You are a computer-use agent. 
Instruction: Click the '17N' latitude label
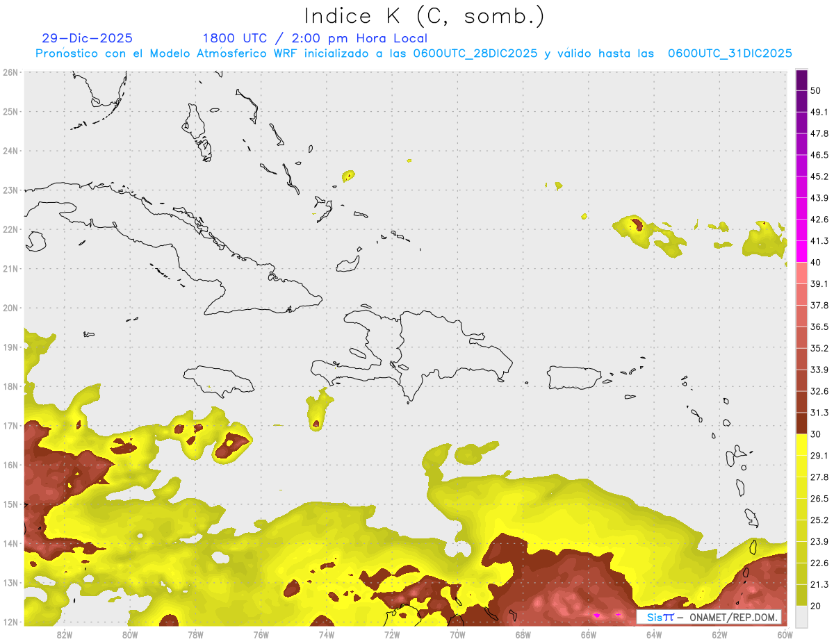(x=10, y=425)
